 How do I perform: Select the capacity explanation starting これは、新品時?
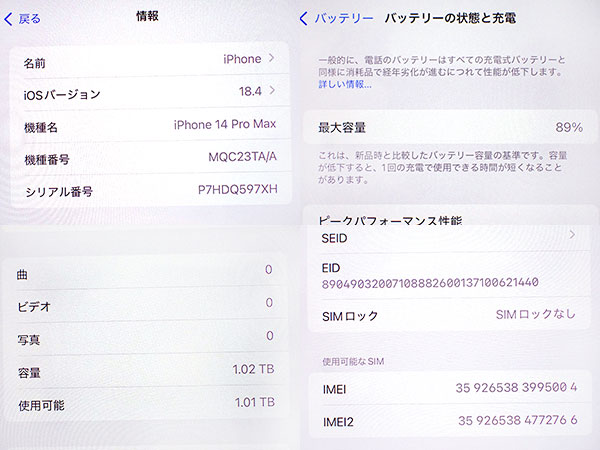tap(442, 167)
